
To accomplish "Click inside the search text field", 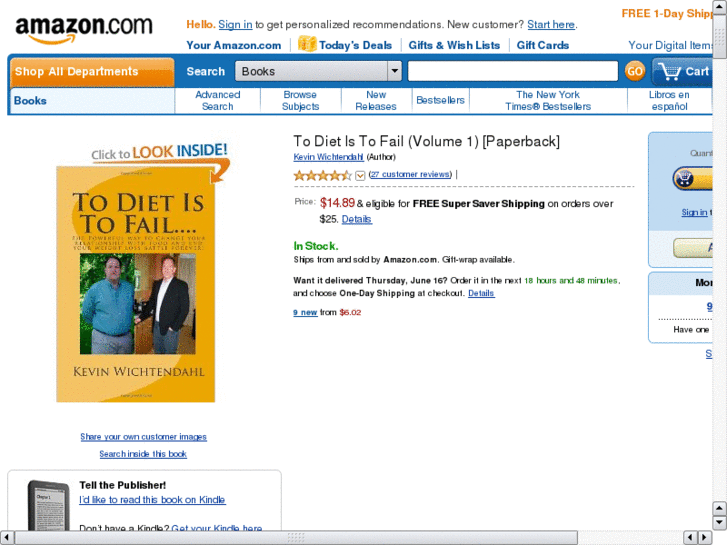I will pyautogui.click(x=513, y=71).
